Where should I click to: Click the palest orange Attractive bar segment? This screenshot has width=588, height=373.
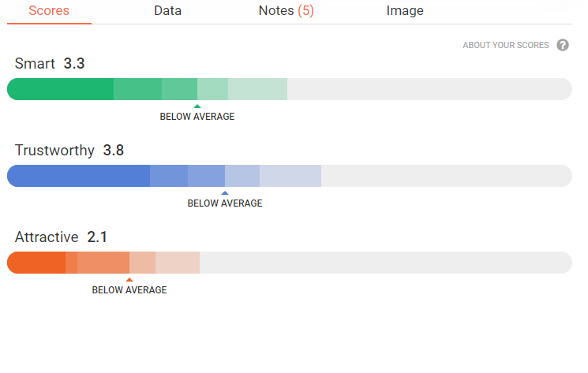(x=178, y=263)
